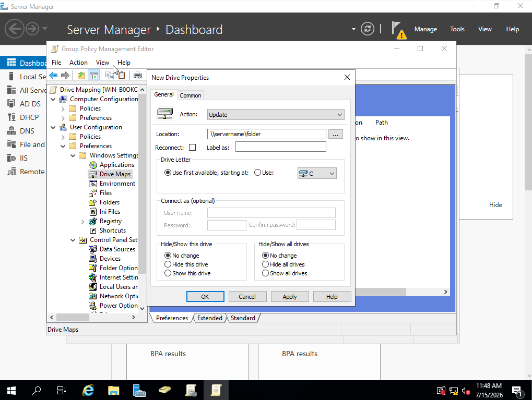The image size is (532, 400).
Task: Click the 'Label as' input field
Action: (280, 147)
